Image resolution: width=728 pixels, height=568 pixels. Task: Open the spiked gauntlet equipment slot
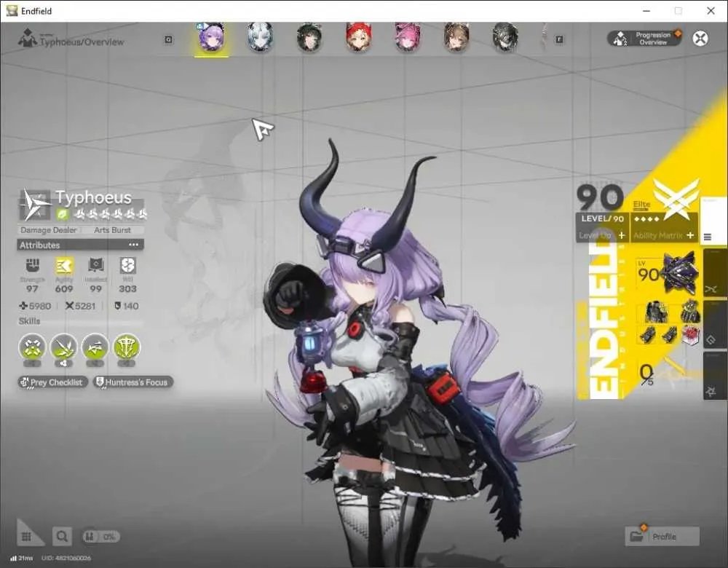point(690,312)
